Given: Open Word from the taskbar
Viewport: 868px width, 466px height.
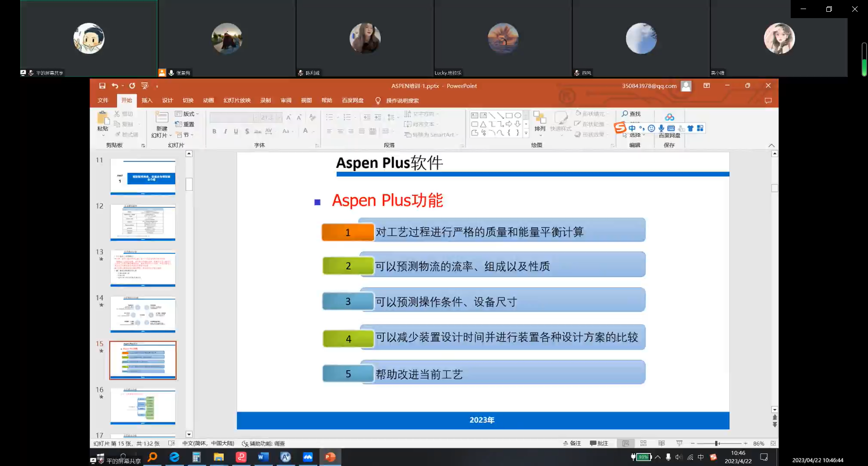Looking at the screenshot, I should [263, 457].
